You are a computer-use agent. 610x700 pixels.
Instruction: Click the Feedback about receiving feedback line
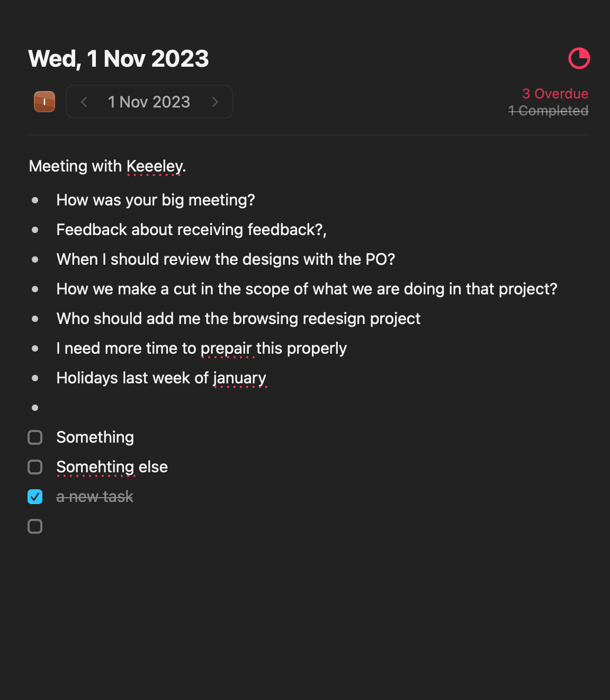coord(191,230)
